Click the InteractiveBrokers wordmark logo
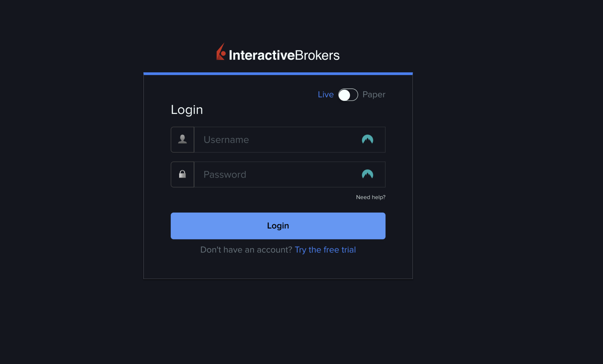603x364 pixels. click(284, 55)
